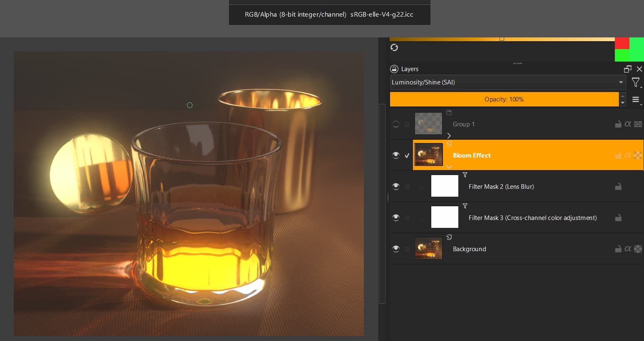Screen dimensions: 644x341
Task: Toggle alpha lock on the Background layer
Action: coord(628,249)
